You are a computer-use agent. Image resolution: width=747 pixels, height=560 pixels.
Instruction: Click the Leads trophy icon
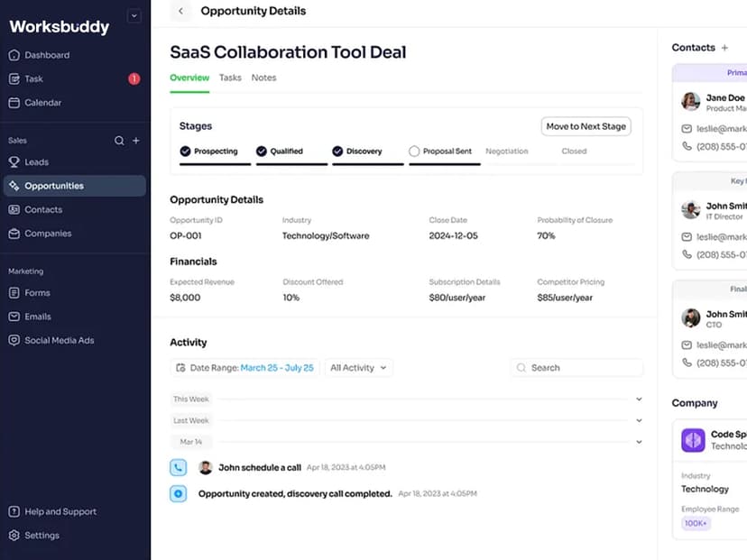point(14,162)
